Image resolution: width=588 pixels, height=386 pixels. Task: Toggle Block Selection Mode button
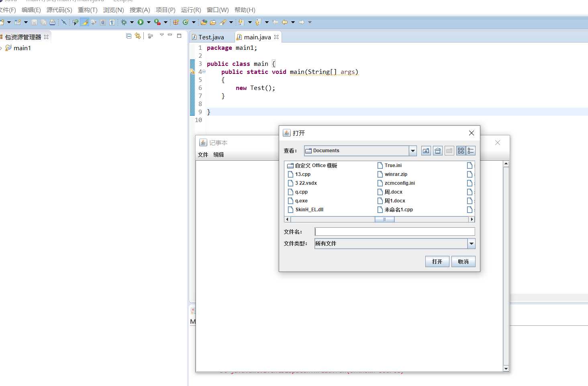[x=103, y=22]
